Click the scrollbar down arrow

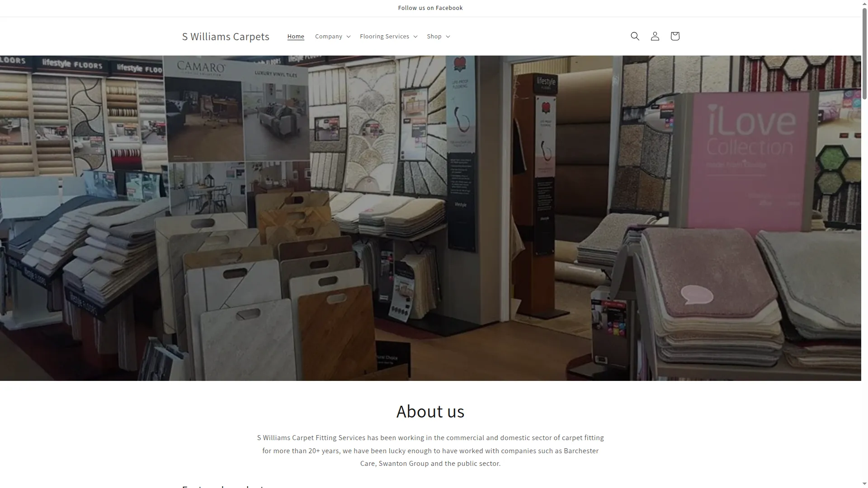point(864,484)
